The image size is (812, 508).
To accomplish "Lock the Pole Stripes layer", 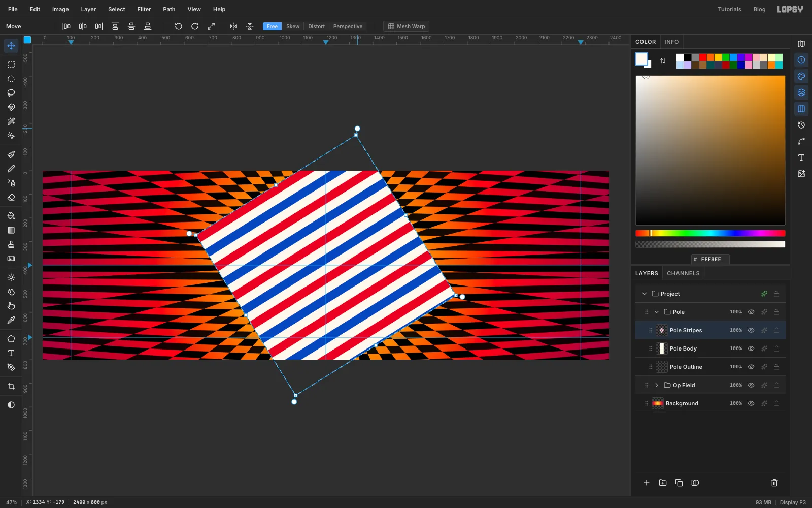I will [776, 330].
